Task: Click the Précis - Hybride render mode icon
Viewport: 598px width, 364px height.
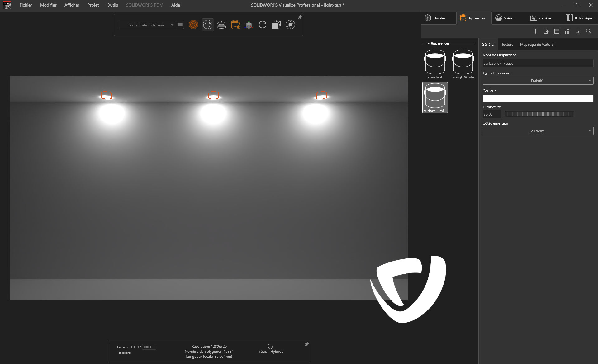Action: 270,346
